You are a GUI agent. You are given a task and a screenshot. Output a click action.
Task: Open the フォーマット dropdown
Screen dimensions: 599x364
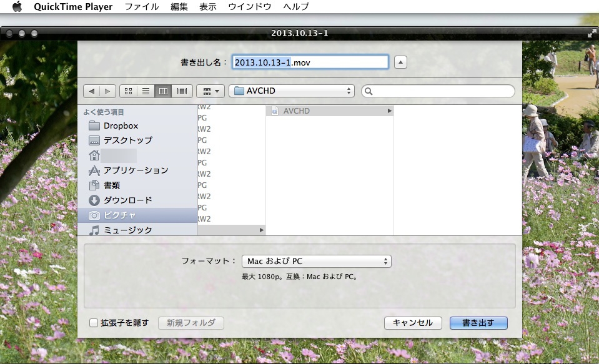click(316, 261)
